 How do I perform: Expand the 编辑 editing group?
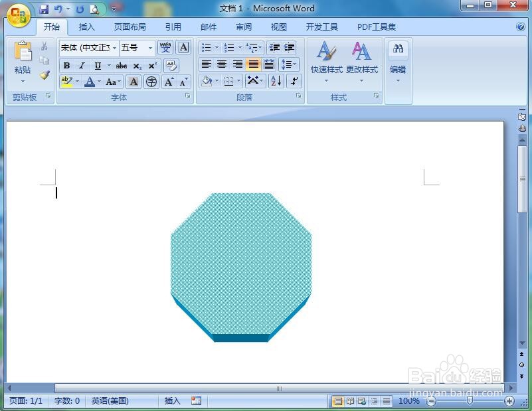click(x=398, y=61)
